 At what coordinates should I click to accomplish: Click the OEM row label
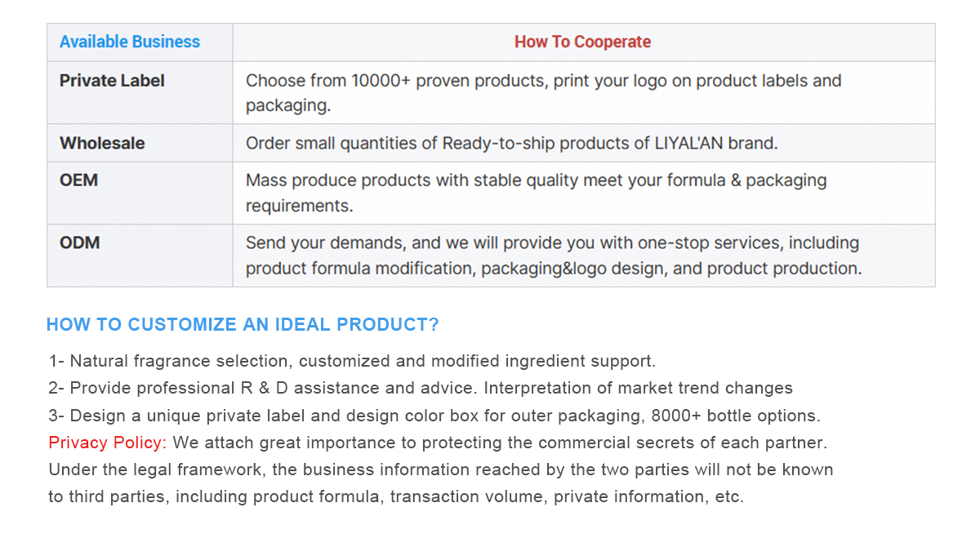click(x=78, y=180)
